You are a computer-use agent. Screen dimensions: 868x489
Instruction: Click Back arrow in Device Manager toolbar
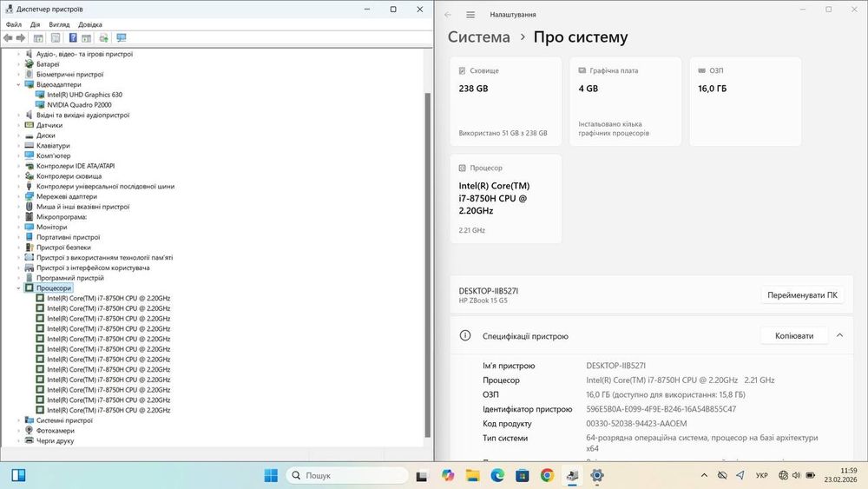coord(8,37)
